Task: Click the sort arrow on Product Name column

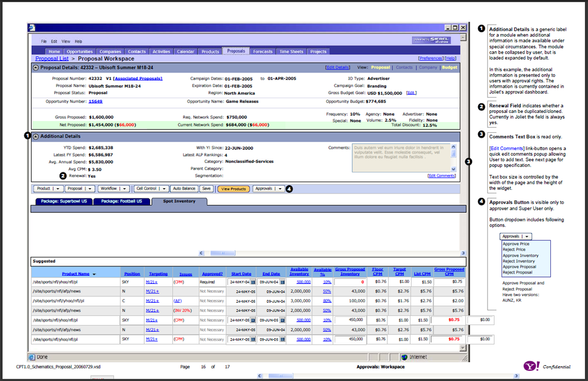Action: (x=94, y=273)
